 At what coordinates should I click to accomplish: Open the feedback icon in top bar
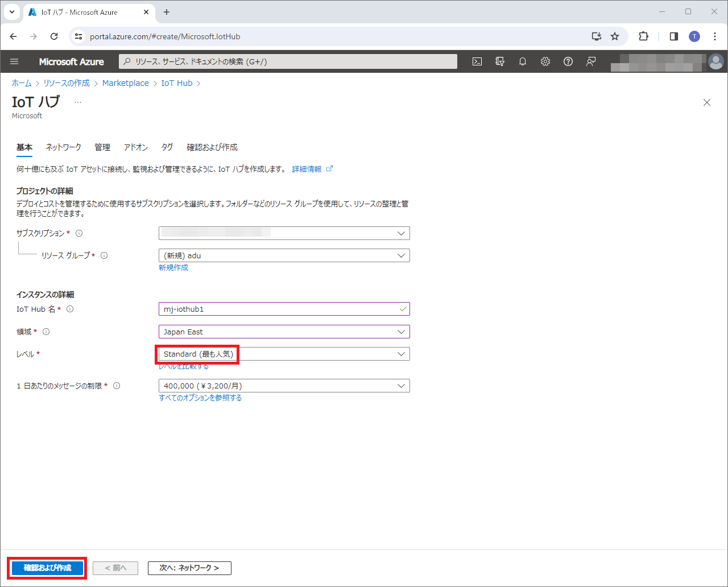pos(591,61)
